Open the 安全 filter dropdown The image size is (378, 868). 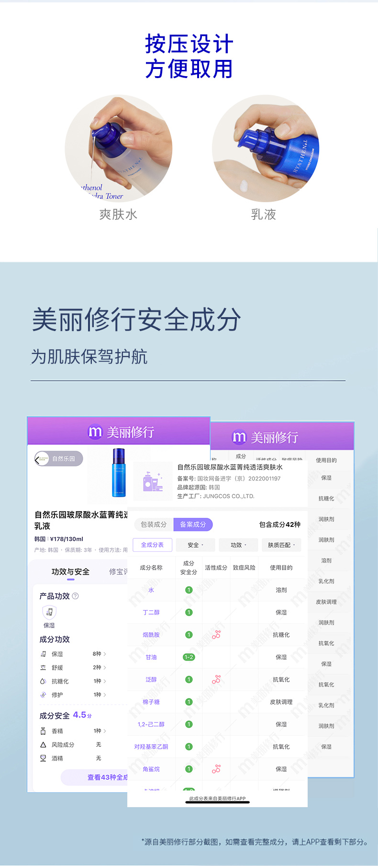(x=195, y=545)
